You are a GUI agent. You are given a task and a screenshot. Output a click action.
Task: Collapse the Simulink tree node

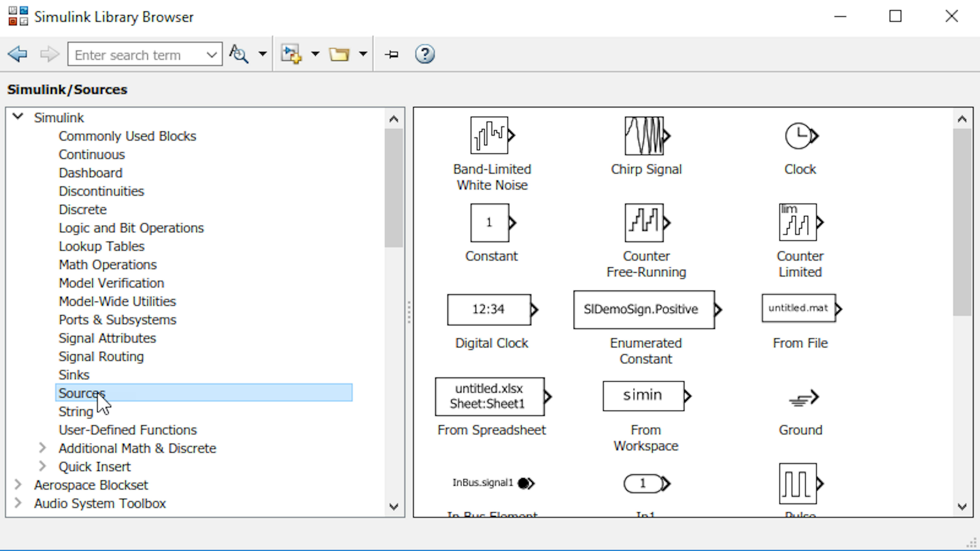(18, 116)
